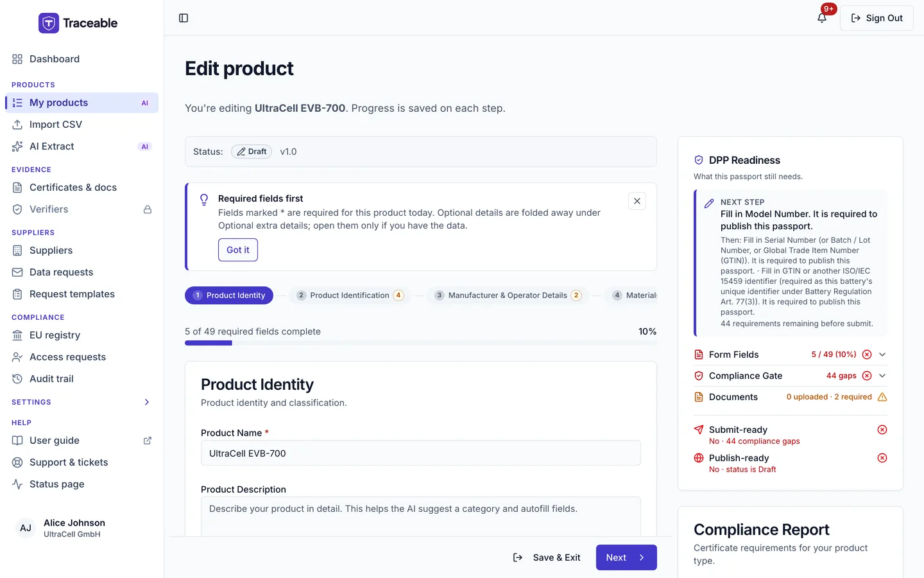Click the Verifiers shield icon

pyautogui.click(x=17, y=209)
